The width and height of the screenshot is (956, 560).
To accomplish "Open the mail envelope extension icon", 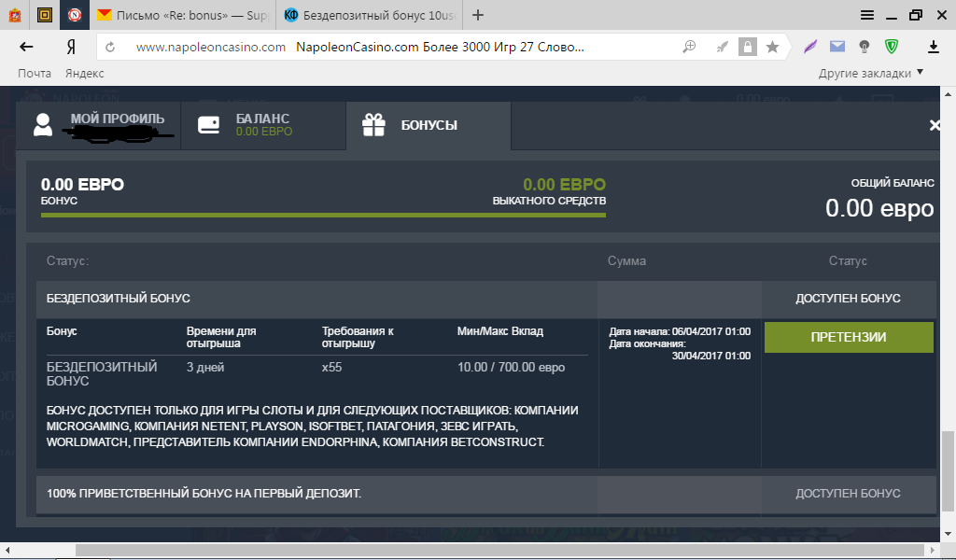I will pos(837,47).
